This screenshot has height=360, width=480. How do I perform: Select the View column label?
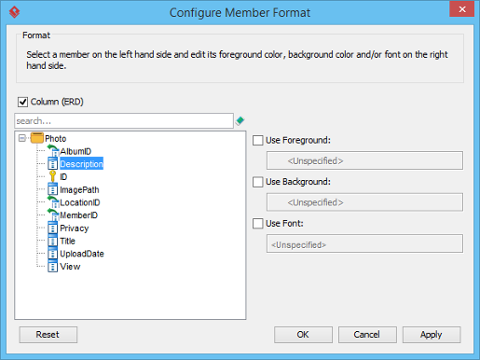(70, 266)
